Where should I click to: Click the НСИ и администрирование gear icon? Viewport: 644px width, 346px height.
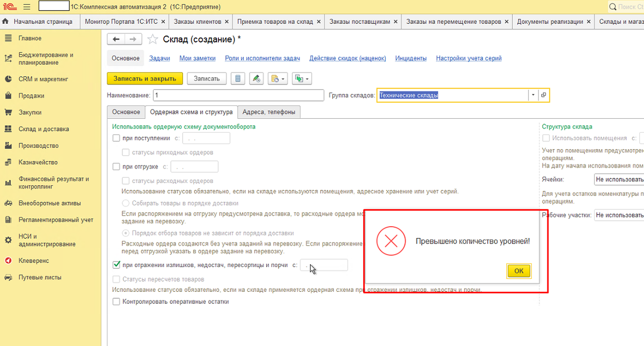point(8,240)
